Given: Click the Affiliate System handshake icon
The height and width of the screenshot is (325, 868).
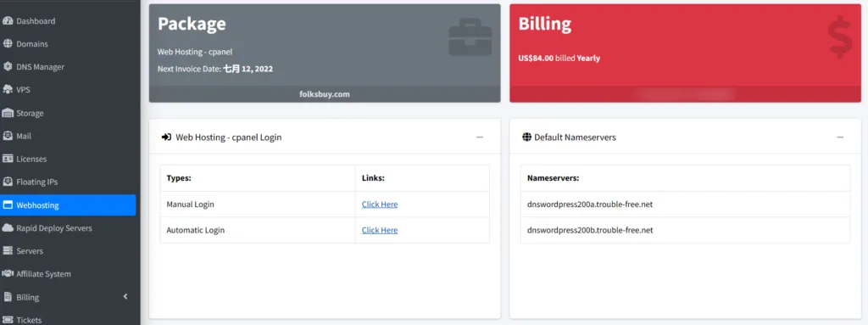Looking at the screenshot, I should pos(7,273).
